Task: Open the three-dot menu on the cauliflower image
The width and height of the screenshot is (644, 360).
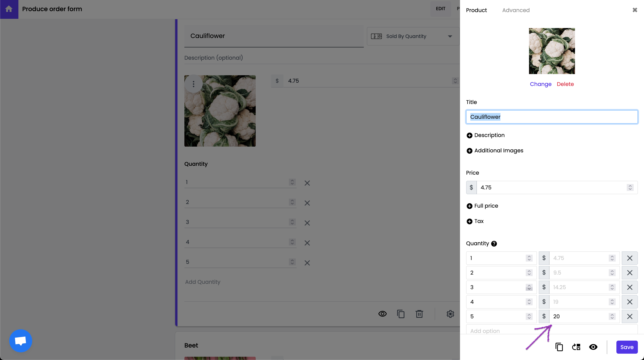Action: 193,84
